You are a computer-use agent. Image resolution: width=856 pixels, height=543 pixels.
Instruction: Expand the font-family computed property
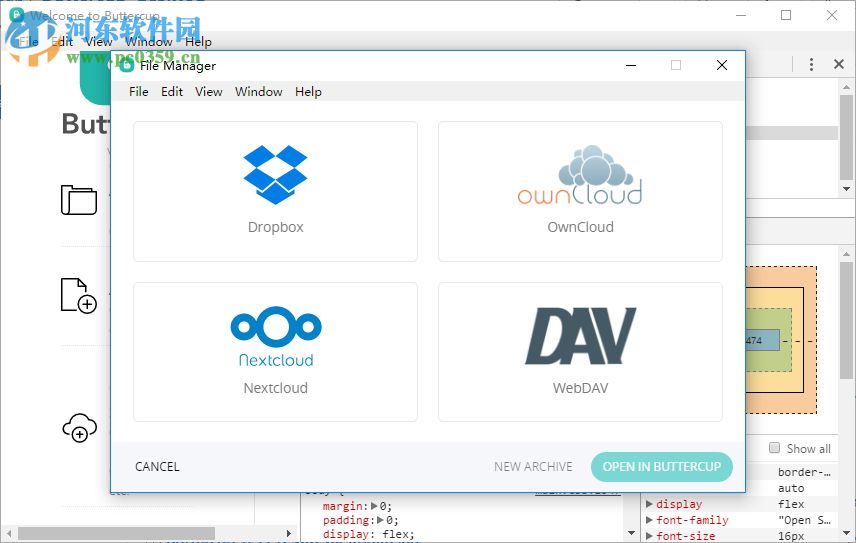tap(649, 520)
